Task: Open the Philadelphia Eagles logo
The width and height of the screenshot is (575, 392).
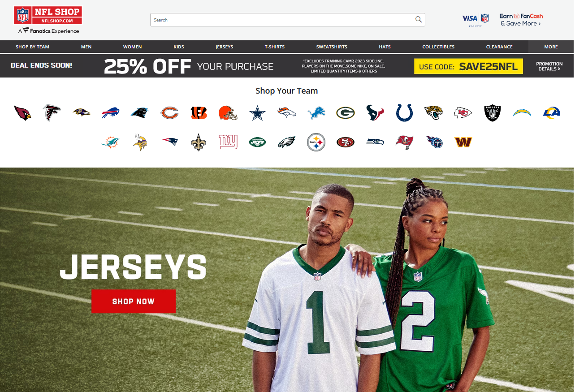Action: [287, 142]
